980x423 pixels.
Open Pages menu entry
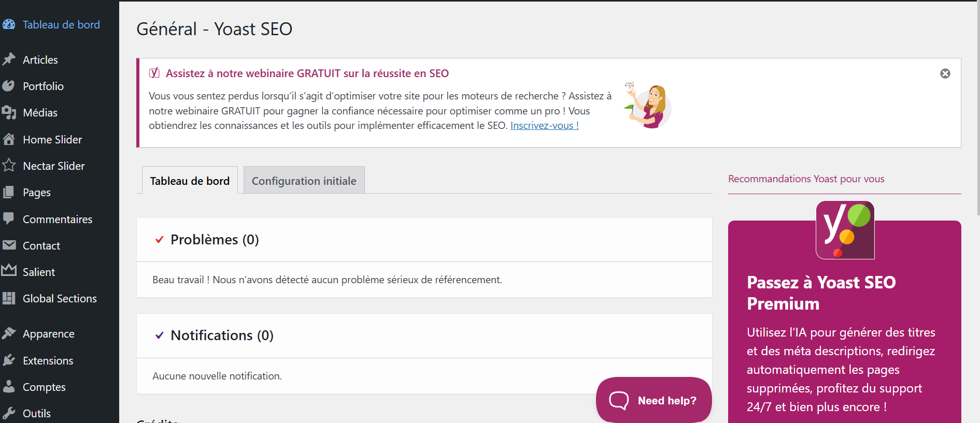37,192
